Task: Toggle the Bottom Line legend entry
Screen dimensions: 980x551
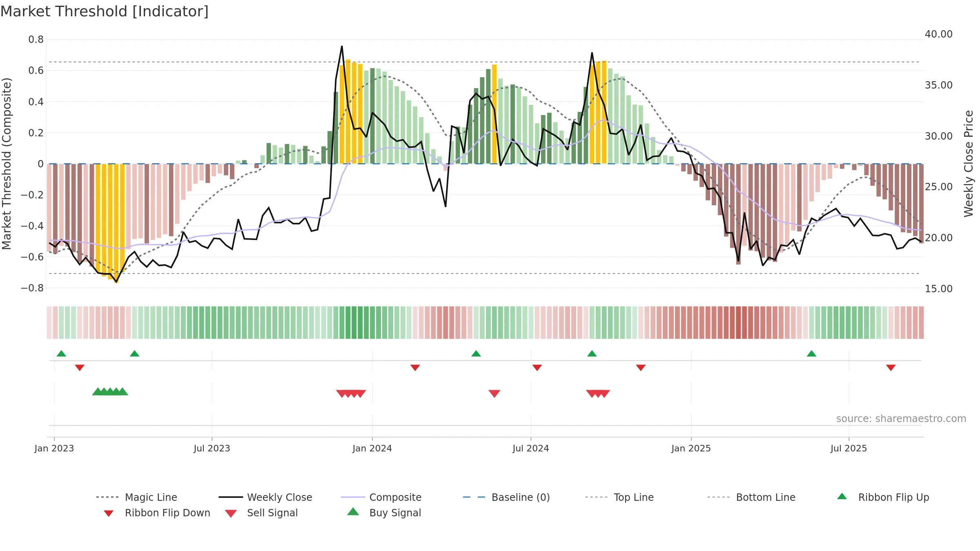Action: pyautogui.click(x=751, y=497)
